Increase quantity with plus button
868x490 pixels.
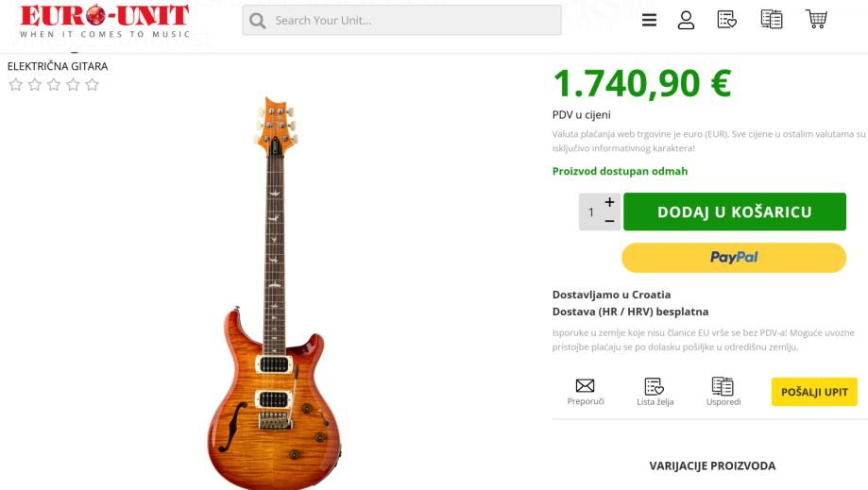tap(609, 202)
